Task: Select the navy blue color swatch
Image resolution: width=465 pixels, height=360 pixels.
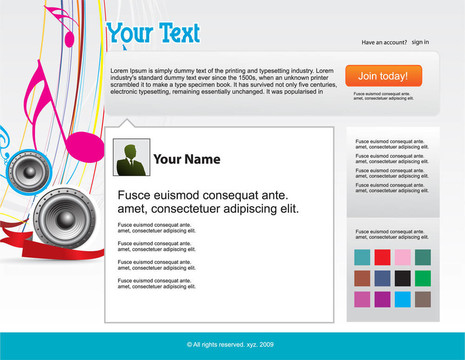Action: 382,278
